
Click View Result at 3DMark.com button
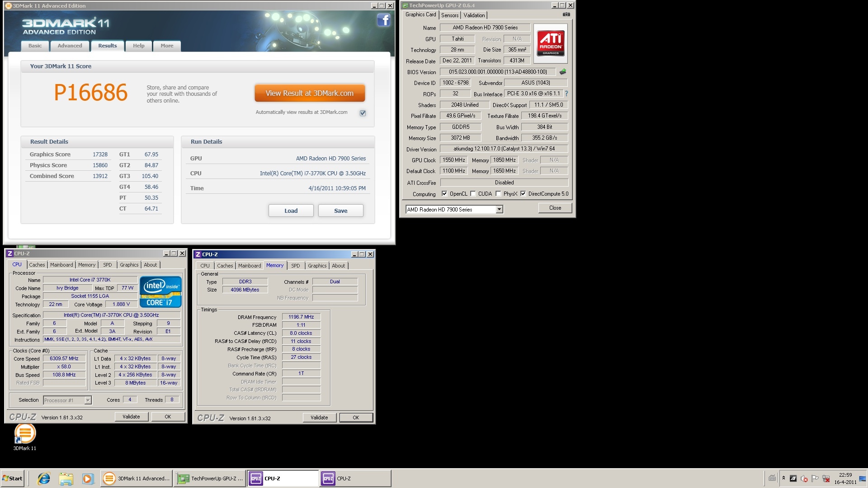click(310, 93)
